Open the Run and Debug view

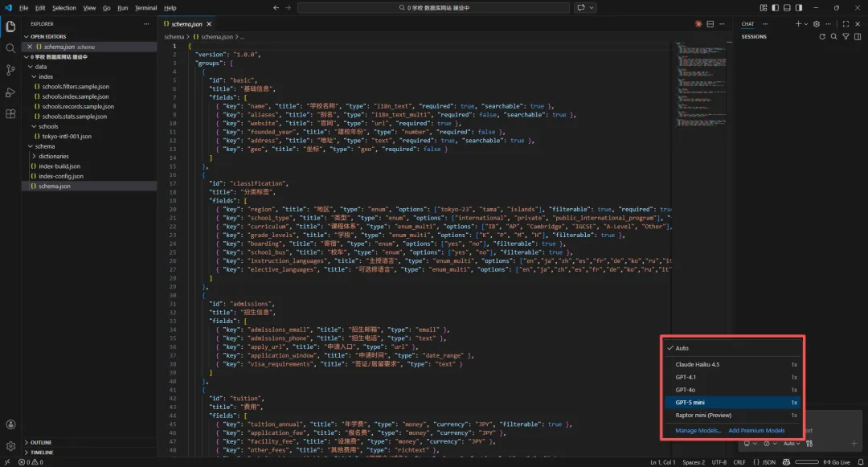[x=10, y=92]
